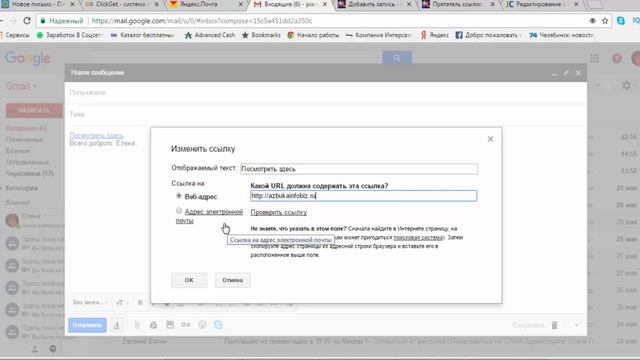
Task: Click the Посмотреть здесь link in message body
Action: click(x=97, y=136)
